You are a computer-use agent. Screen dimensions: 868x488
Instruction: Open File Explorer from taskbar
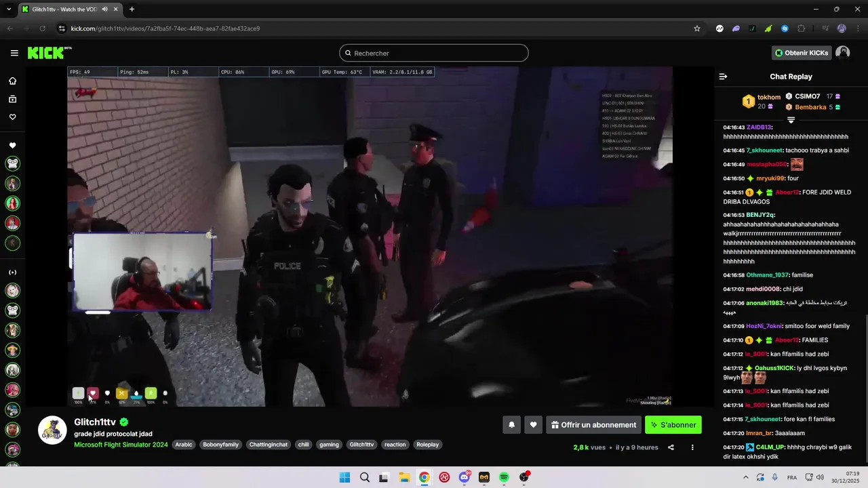point(404,477)
